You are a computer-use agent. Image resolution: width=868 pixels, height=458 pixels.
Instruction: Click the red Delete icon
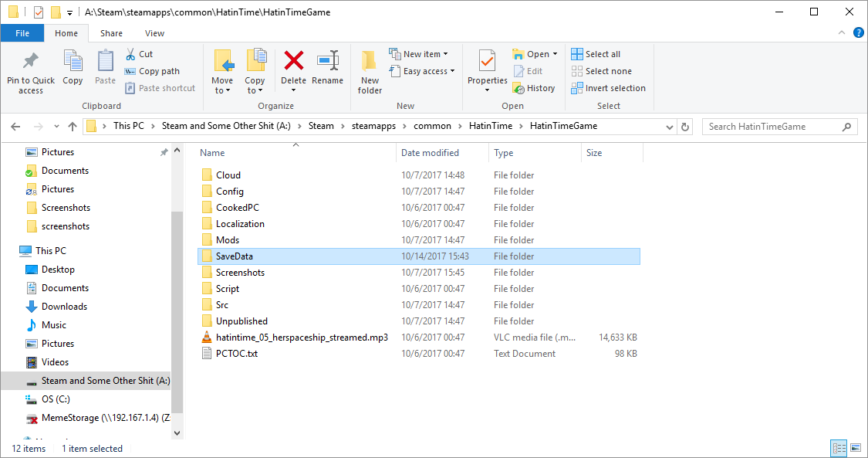[293, 60]
